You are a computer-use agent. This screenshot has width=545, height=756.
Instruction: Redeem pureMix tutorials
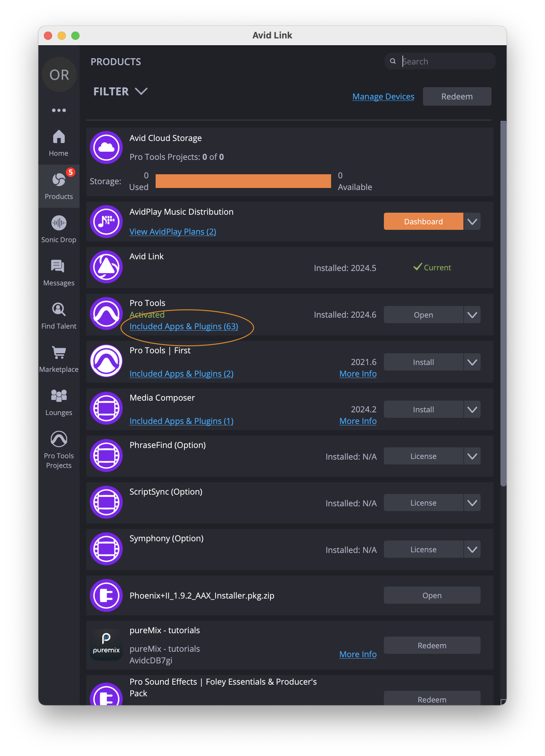[432, 645]
